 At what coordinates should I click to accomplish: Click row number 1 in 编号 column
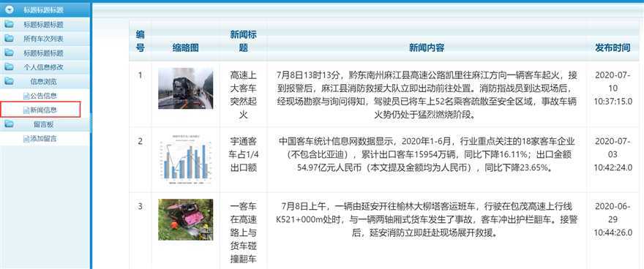tap(140, 75)
